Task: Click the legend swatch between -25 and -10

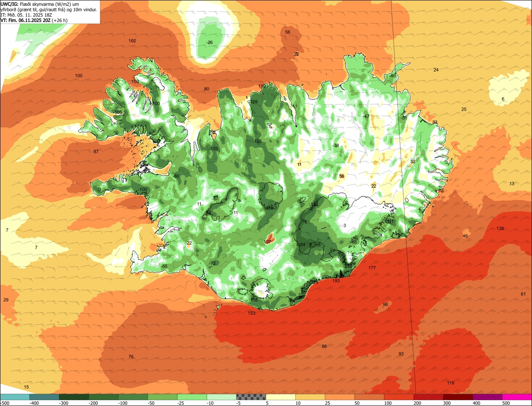Action: coord(192,397)
